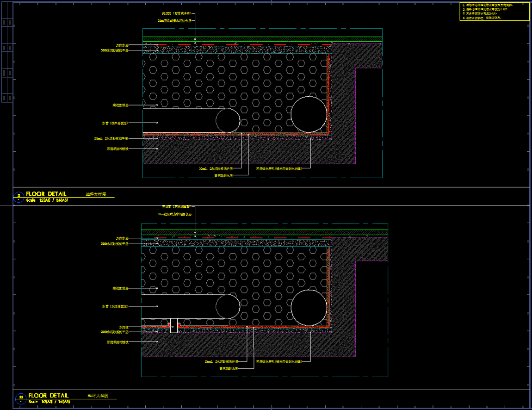
Task: Click the yellow notes box with numbered text
Action: coord(494,12)
